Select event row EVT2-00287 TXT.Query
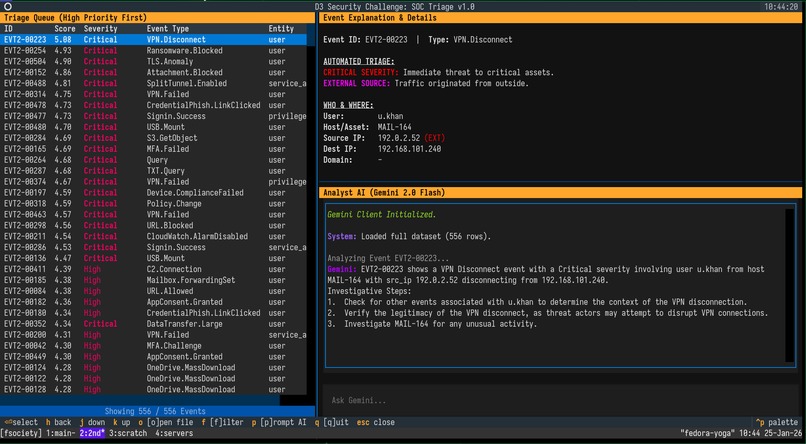This screenshot has height=444, width=806. 153,171
